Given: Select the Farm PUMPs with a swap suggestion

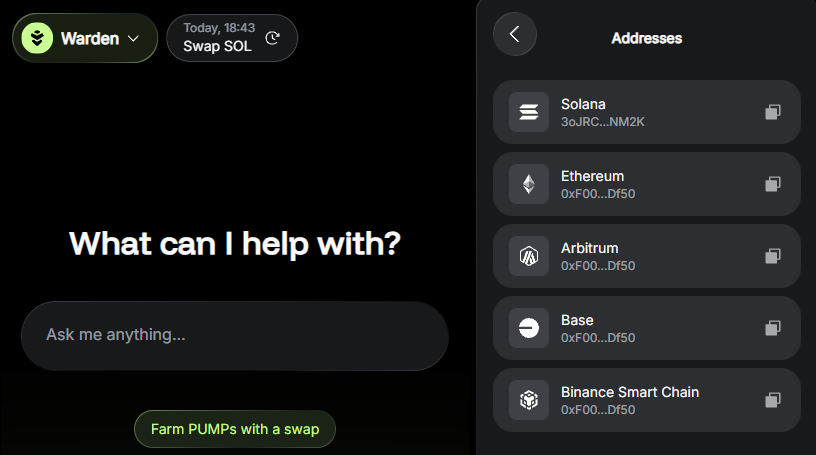Looking at the screenshot, I should [235, 429].
